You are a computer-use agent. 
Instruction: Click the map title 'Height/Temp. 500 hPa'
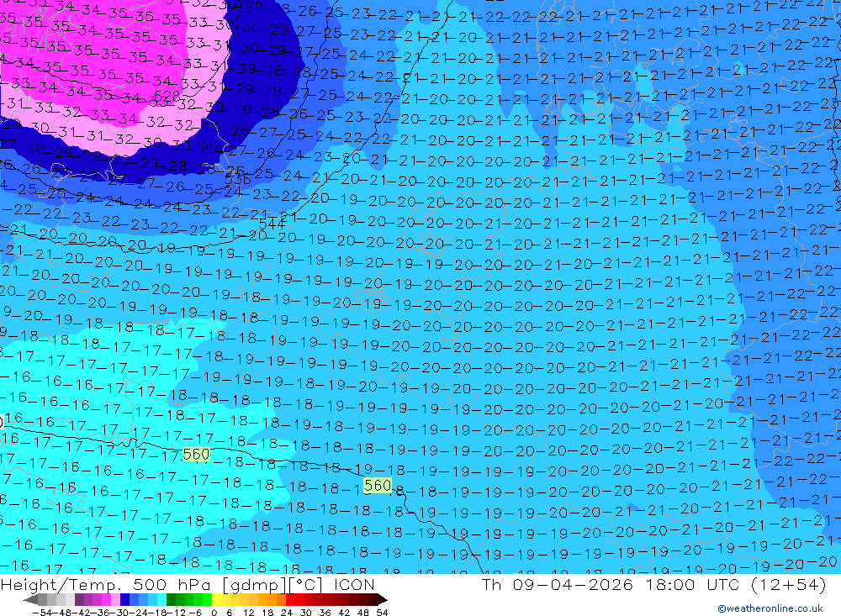pos(106,584)
